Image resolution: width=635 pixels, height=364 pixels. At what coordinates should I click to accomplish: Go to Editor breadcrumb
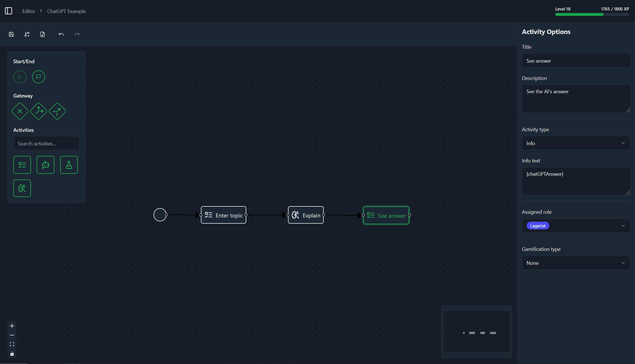point(29,11)
